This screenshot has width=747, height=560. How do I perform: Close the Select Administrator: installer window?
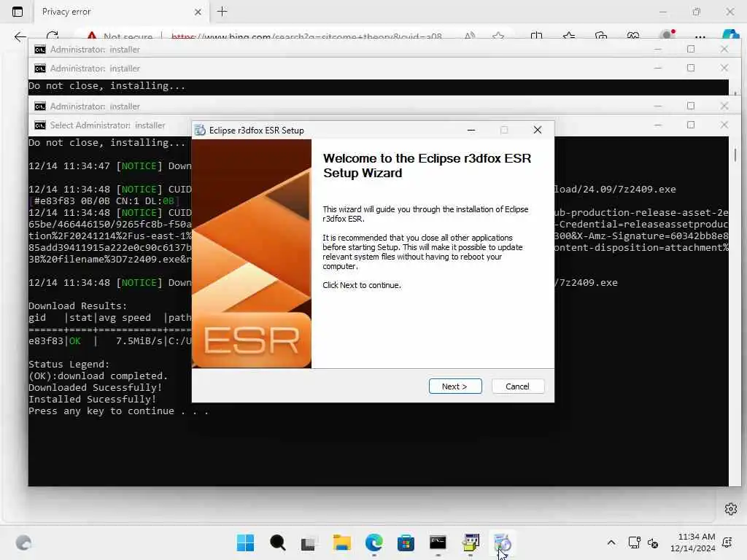coord(724,125)
